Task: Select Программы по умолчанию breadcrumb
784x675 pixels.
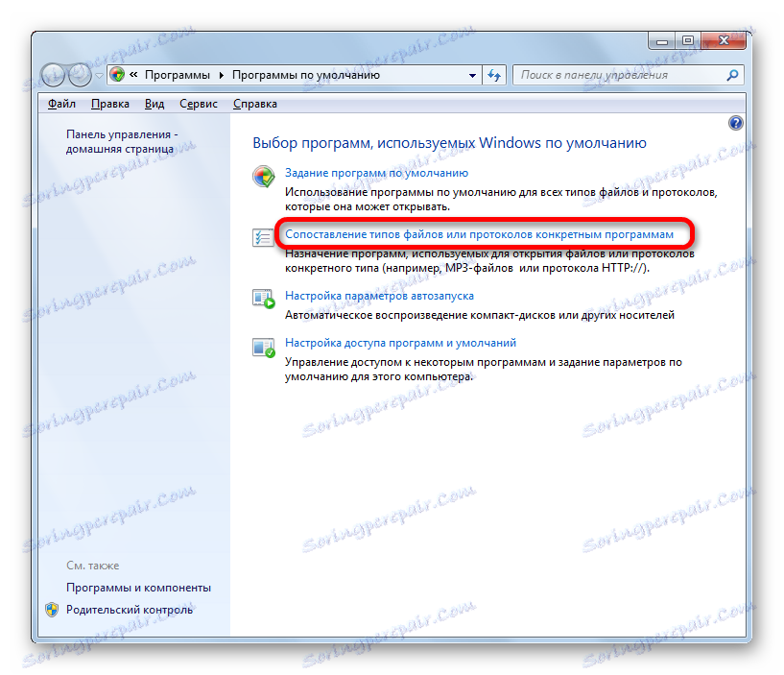Action: [306, 75]
